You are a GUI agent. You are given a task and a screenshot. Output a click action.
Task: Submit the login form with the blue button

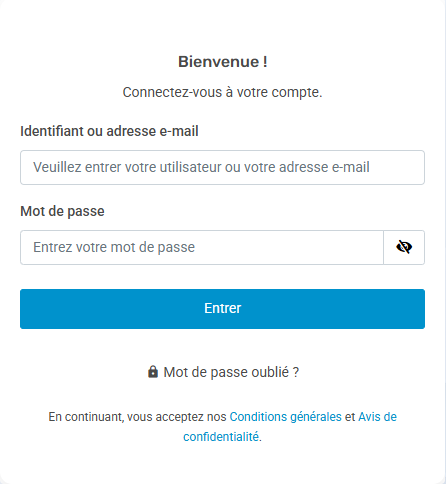click(222, 309)
